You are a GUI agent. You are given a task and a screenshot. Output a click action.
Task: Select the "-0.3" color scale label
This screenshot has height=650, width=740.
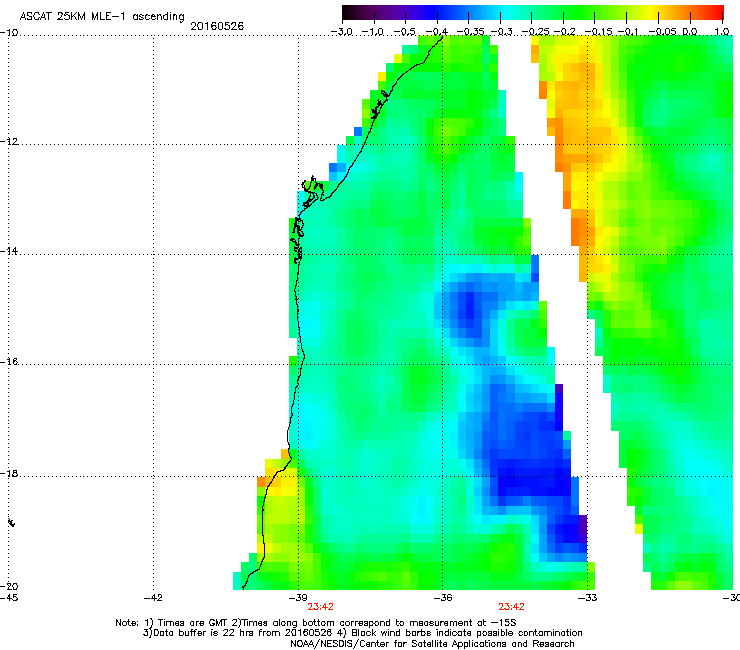[501, 32]
